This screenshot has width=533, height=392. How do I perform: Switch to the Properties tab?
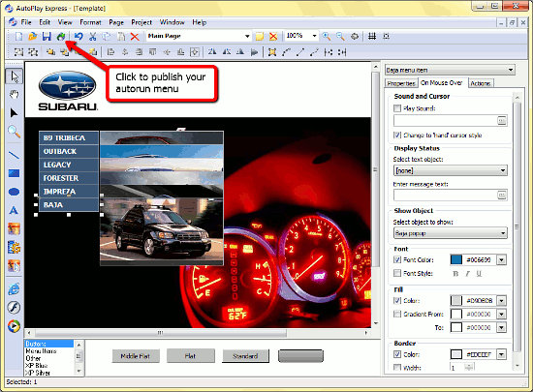click(401, 83)
